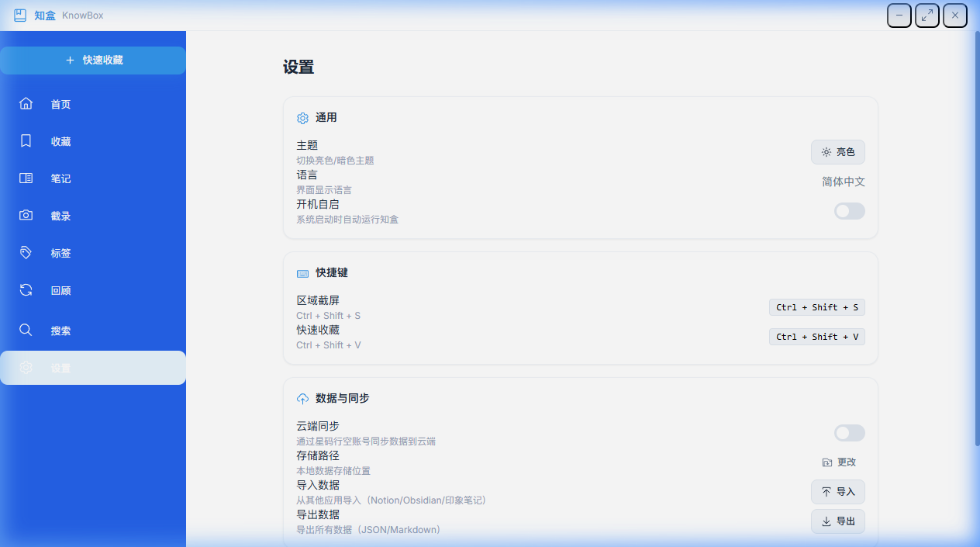Click the sun icon in 亮色 button
980x547 pixels.
pyautogui.click(x=826, y=152)
